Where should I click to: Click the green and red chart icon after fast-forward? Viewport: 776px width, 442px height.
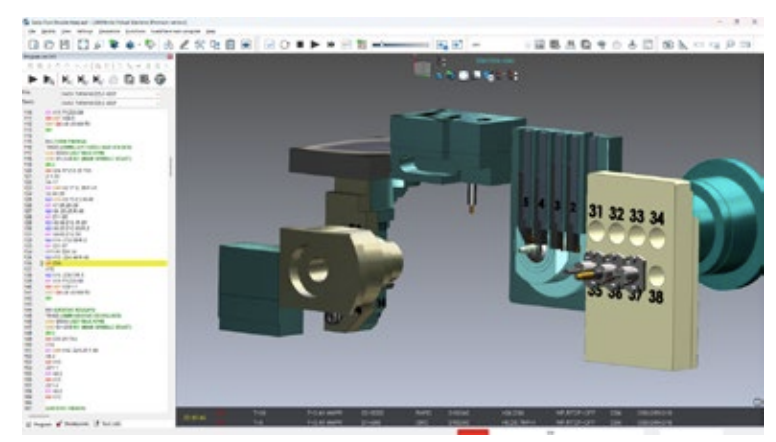pyautogui.click(x=362, y=45)
